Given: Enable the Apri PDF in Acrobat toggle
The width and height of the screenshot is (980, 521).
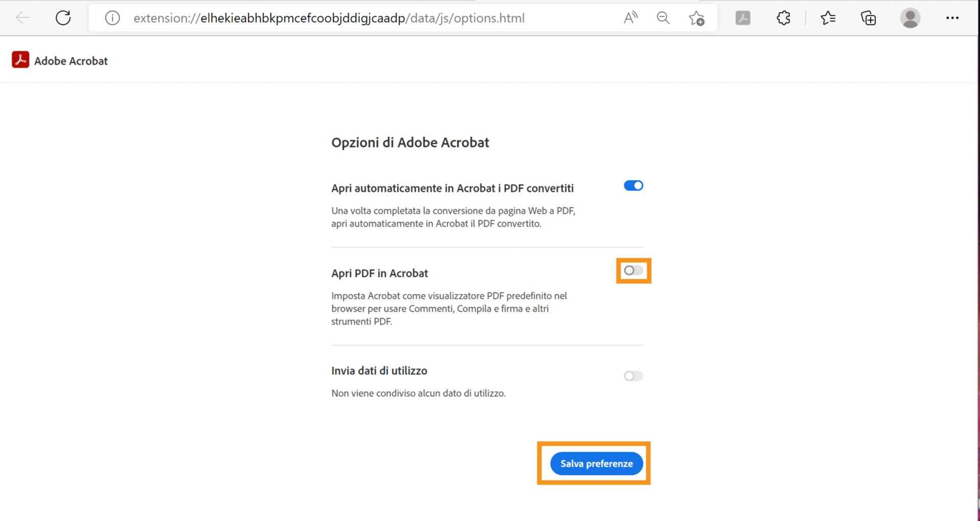Looking at the screenshot, I should [x=633, y=270].
